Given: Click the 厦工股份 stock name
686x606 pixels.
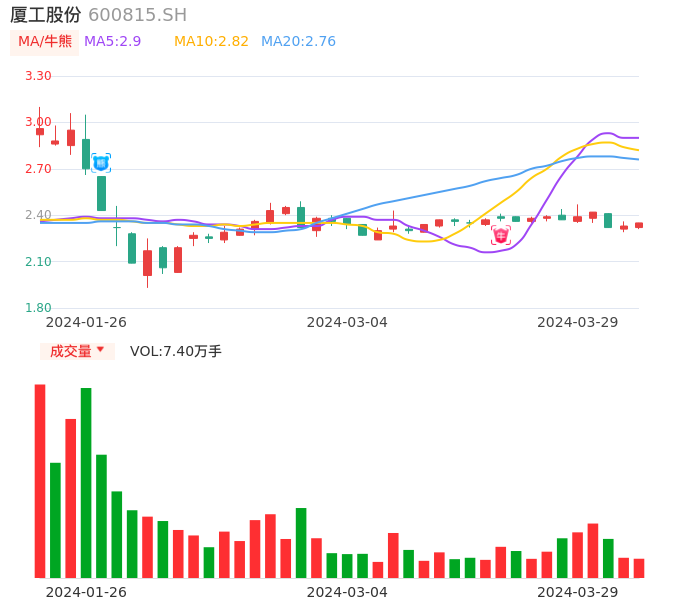Looking at the screenshot, I should (x=45, y=15).
